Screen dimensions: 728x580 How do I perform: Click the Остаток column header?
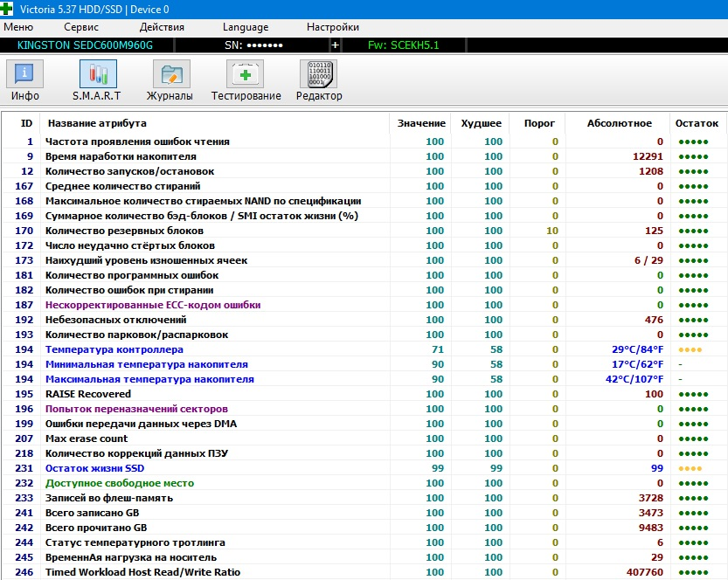(x=697, y=123)
